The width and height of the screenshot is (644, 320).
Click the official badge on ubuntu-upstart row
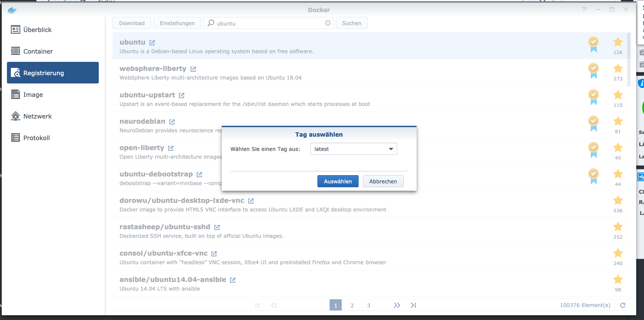click(x=593, y=97)
